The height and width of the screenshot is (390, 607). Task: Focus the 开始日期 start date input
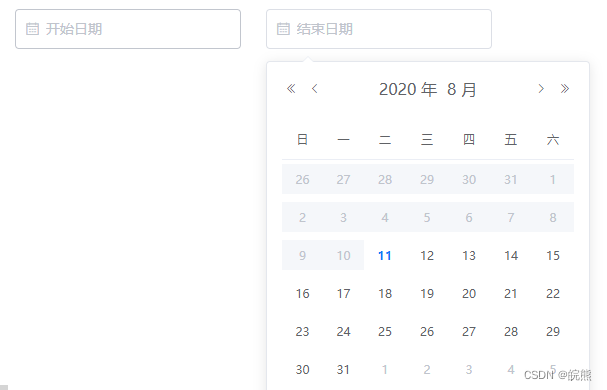pos(128,29)
